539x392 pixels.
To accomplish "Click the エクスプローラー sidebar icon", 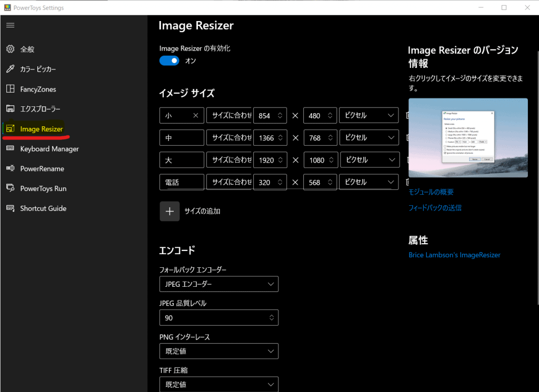I will (x=10, y=109).
